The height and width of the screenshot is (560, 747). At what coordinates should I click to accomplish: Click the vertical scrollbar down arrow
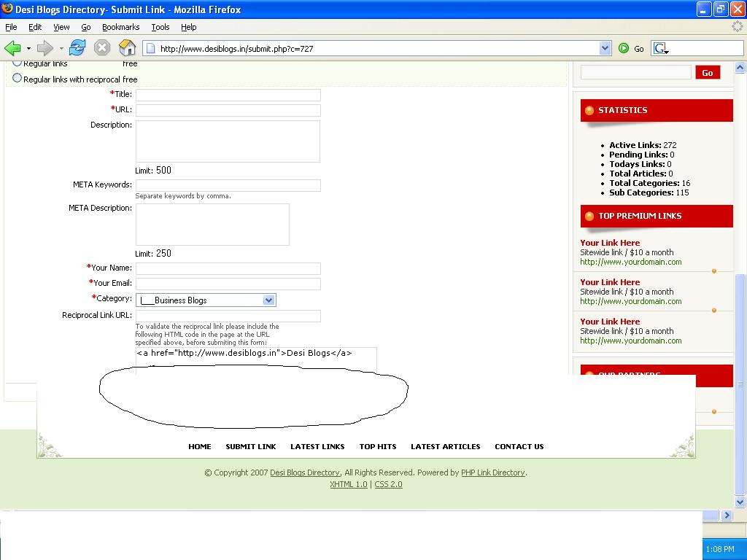coord(740,502)
